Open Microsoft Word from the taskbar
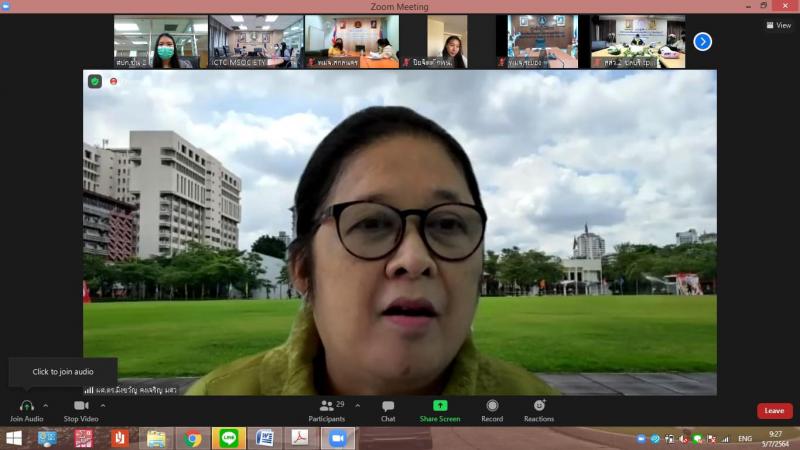The height and width of the screenshot is (450, 800). tap(265, 438)
